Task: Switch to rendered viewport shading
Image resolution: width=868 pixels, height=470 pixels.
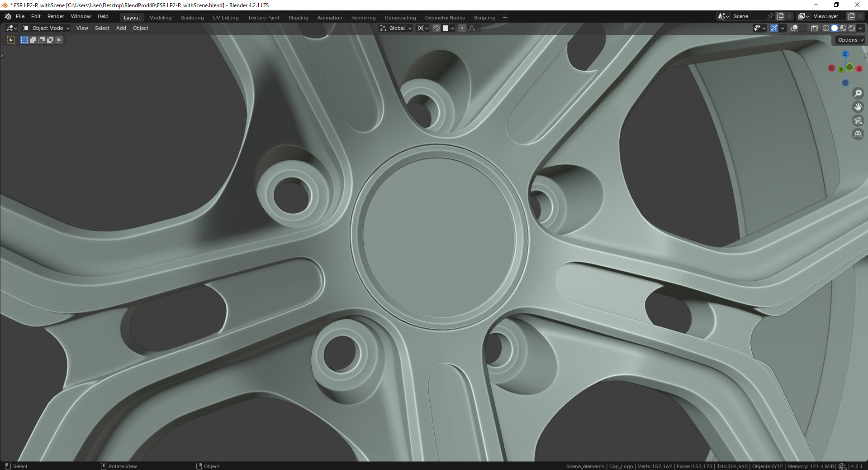Action: (x=852, y=28)
